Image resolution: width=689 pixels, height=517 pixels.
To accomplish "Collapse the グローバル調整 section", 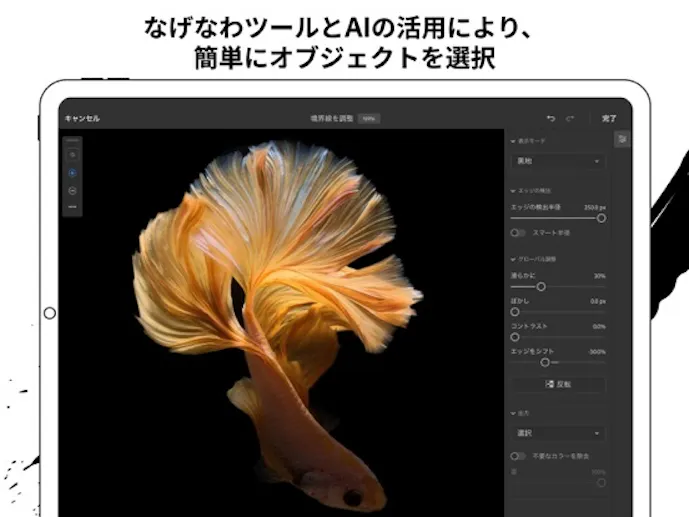I will [513, 259].
